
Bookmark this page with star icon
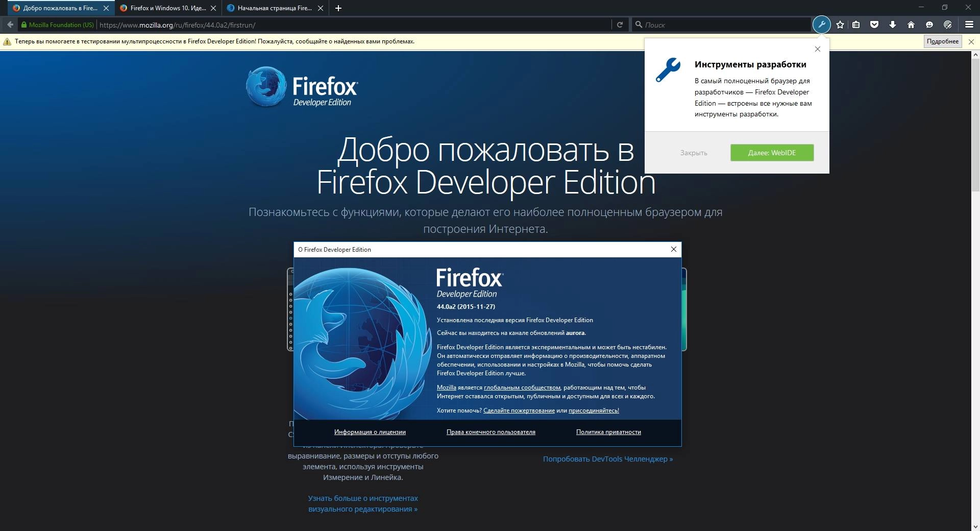[840, 25]
